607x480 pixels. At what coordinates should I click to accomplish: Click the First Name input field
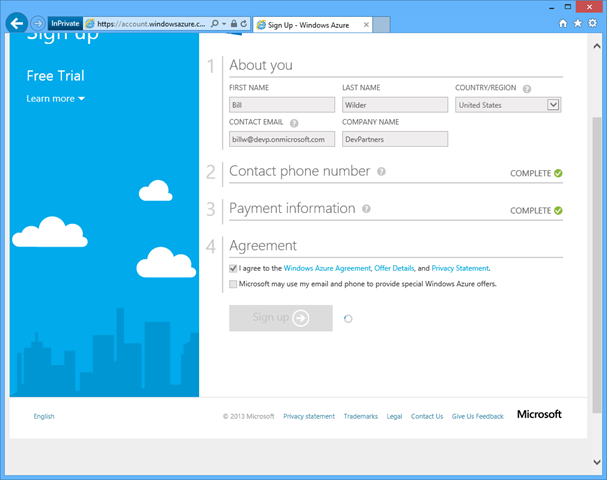pyautogui.click(x=281, y=104)
